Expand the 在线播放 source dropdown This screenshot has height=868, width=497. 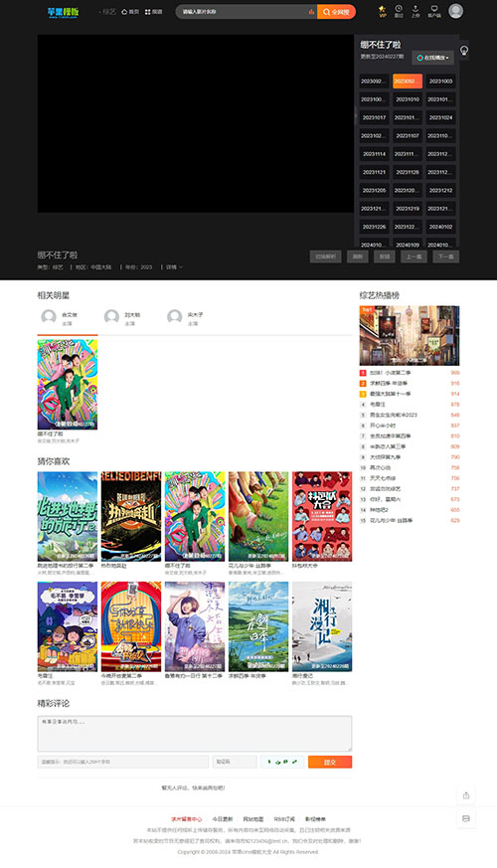[432, 58]
